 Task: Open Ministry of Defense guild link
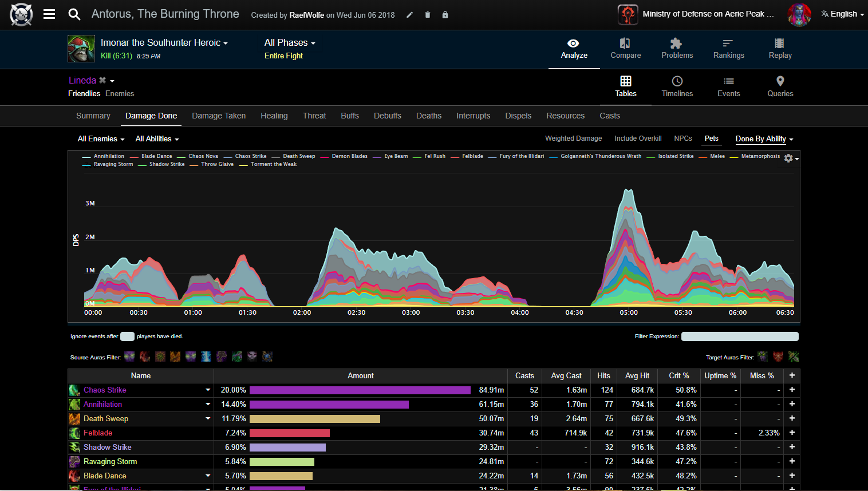pyautogui.click(x=708, y=14)
